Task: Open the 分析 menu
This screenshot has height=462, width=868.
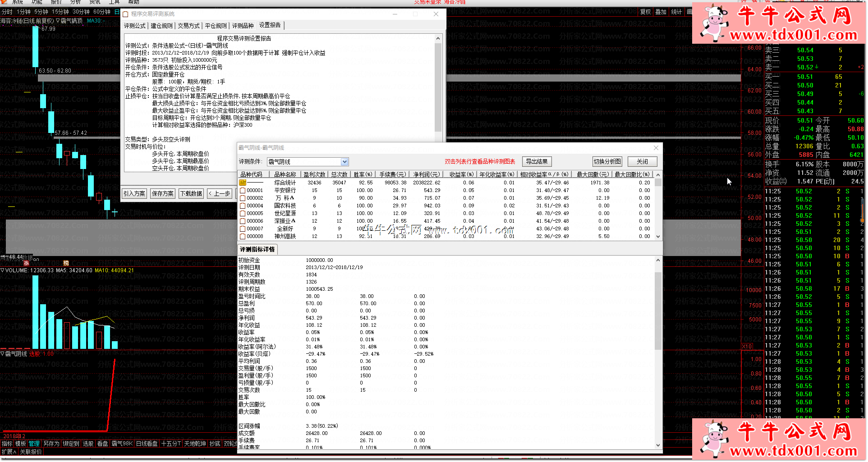Action: (x=75, y=2)
